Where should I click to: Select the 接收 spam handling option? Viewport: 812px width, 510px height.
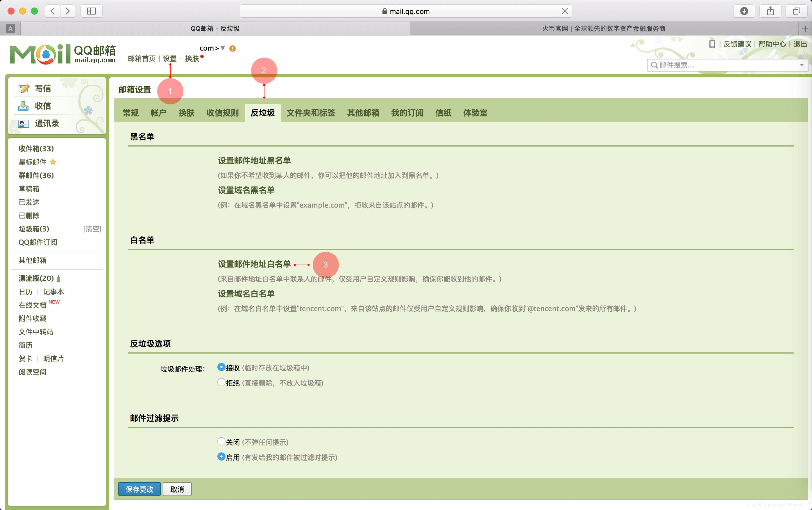[221, 367]
